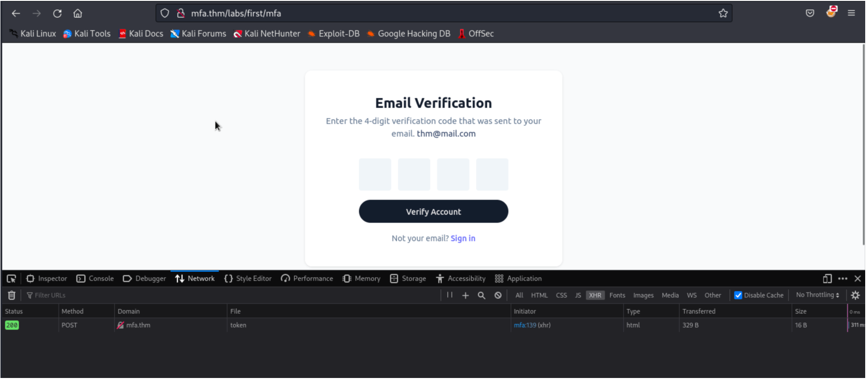Switch to the Inspector tab

click(47, 279)
